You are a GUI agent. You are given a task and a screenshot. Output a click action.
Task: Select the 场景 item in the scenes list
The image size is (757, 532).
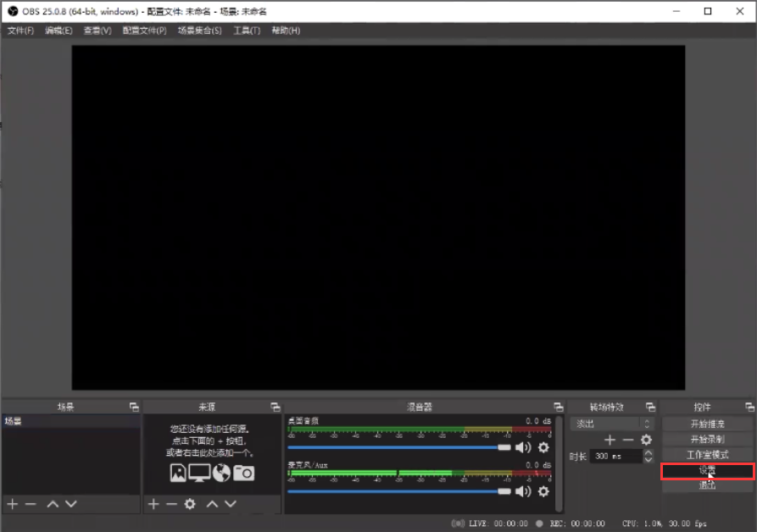[25, 418]
